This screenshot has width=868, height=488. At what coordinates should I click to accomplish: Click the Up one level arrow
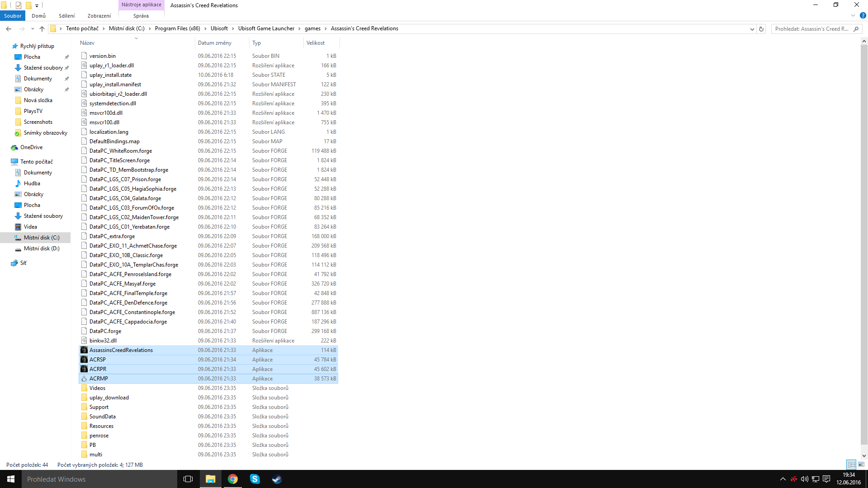42,29
